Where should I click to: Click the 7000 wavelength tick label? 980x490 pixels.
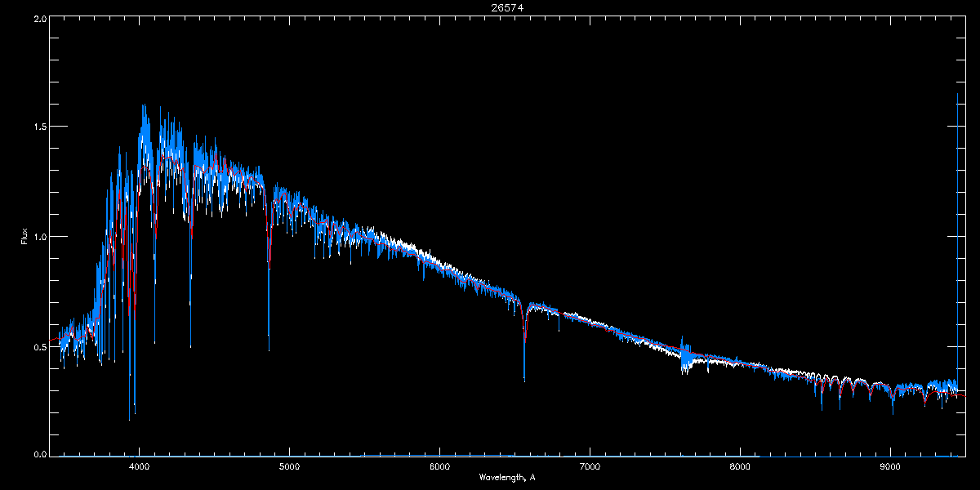(x=590, y=467)
